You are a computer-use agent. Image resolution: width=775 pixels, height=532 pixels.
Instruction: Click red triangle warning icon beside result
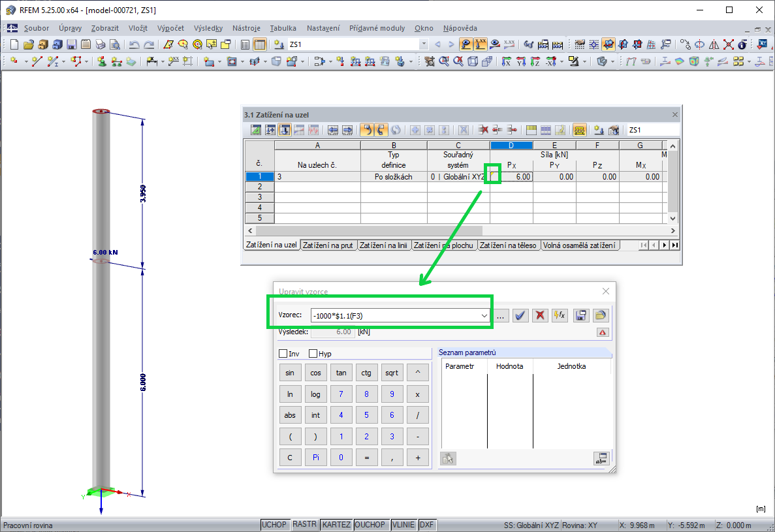pos(602,332)
